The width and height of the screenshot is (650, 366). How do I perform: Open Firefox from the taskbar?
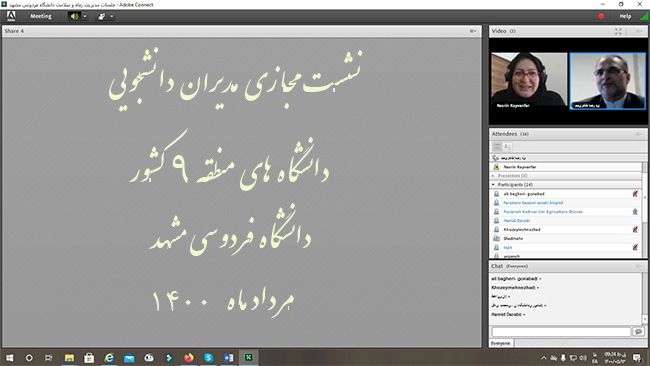tap(189, 357)
